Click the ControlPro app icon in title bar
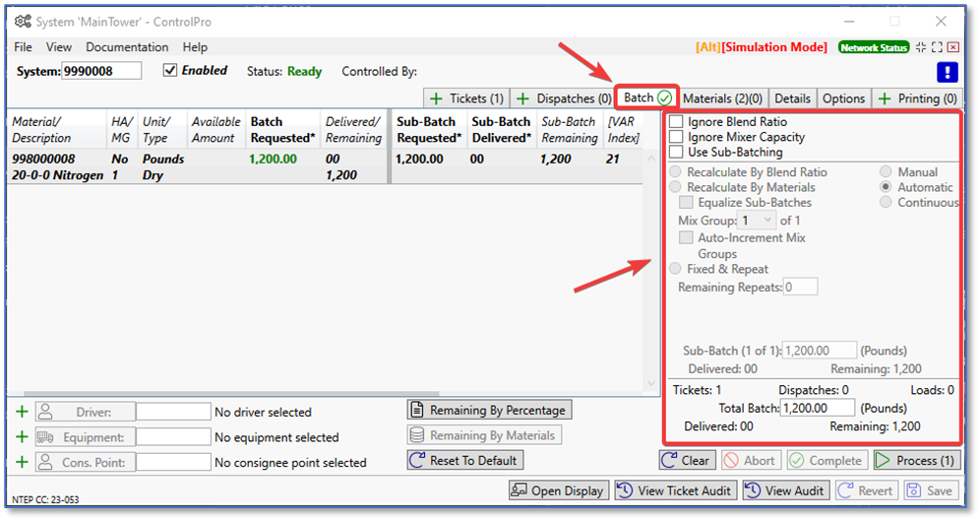Viewport: 980px width, 521px height. click(23, 22)
